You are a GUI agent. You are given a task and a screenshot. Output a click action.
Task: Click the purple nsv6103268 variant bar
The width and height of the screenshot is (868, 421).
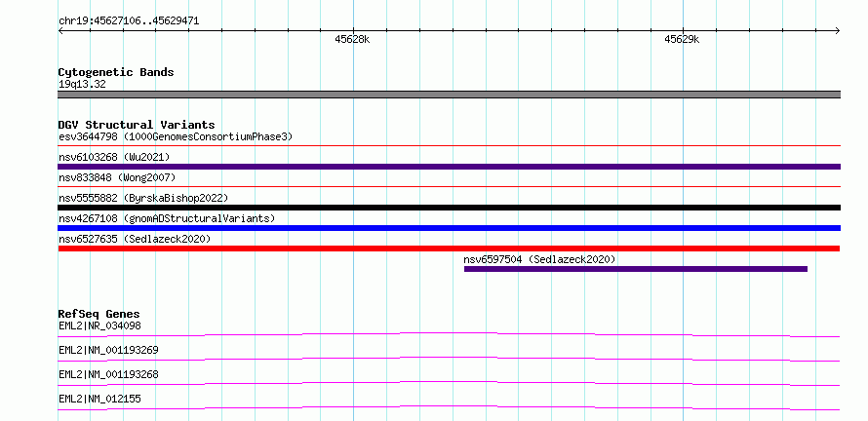pos(449,167)
